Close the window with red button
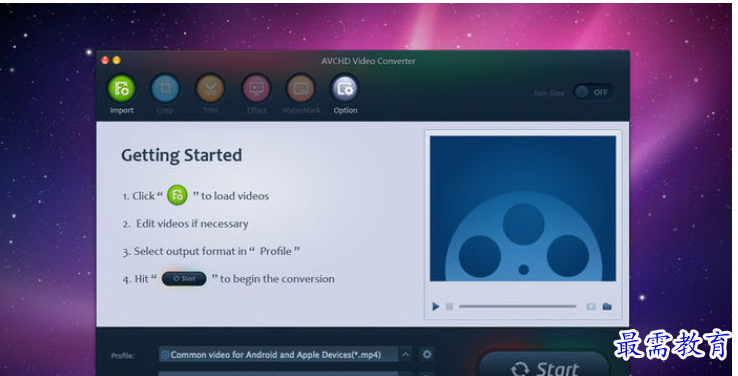Image resolution: width=738 pixels, height=376 pixels. [x=105, y=60]
